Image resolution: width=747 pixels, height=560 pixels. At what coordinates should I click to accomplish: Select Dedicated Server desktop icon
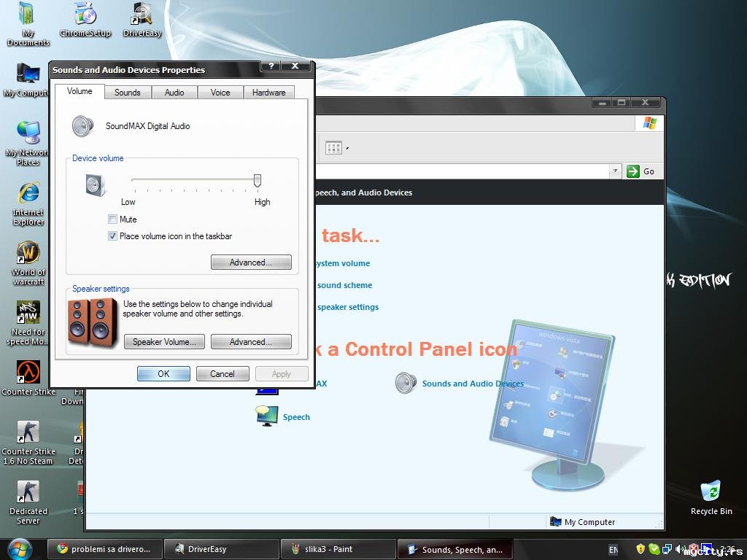[28, 502]
